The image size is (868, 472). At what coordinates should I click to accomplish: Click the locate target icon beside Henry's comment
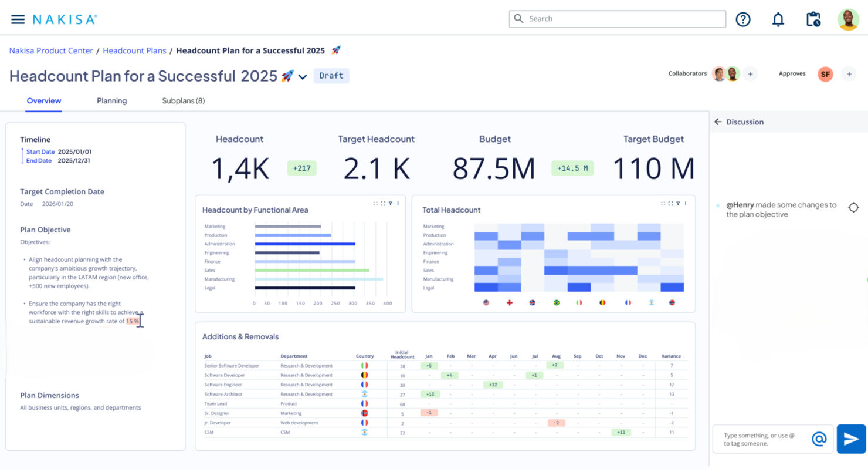point(853,207)
